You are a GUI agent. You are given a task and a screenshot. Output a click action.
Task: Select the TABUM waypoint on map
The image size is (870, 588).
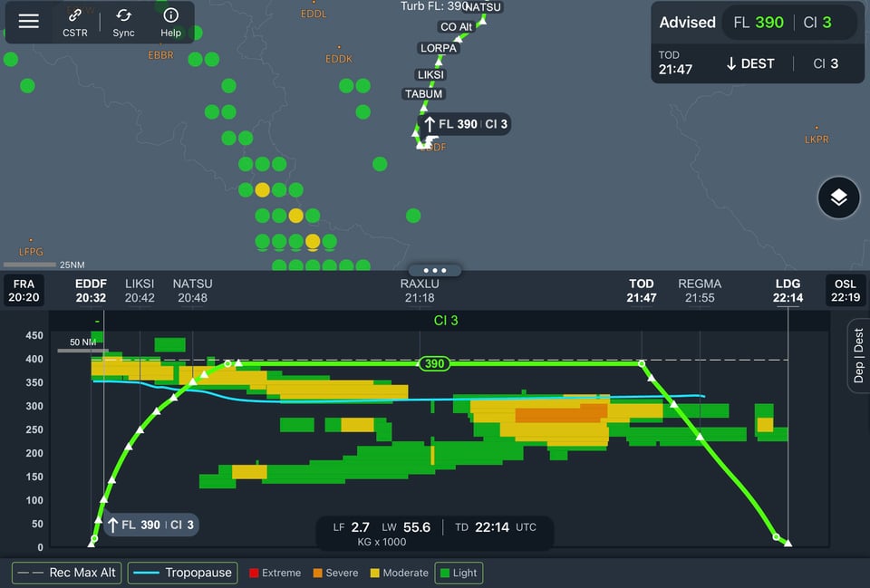pyautogui.click(x=423, y=94)
